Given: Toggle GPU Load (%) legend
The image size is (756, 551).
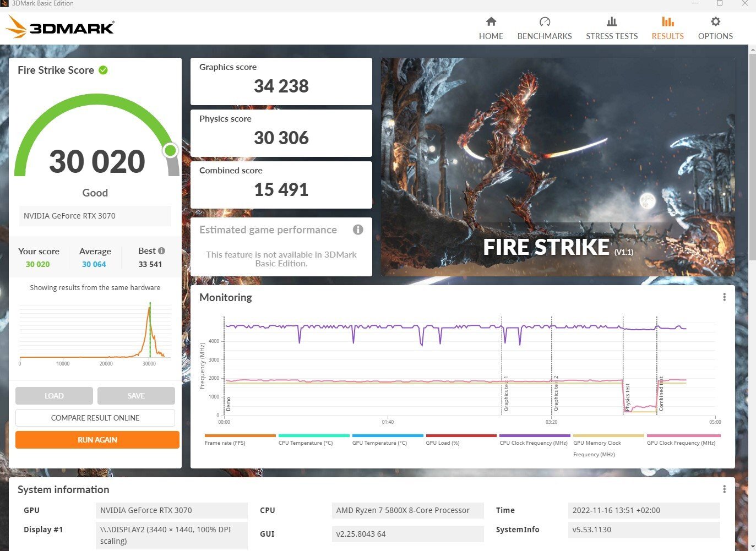Looking at the screenshot, I should [461, 440].
